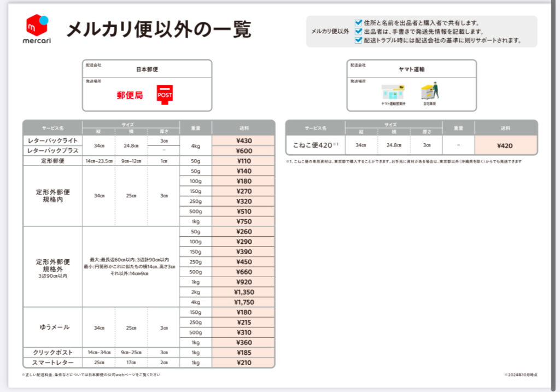Click the 9cm~25cm size cell for クリックポスト
Viewport: 560px width, 392px height.
coord(131,353)
